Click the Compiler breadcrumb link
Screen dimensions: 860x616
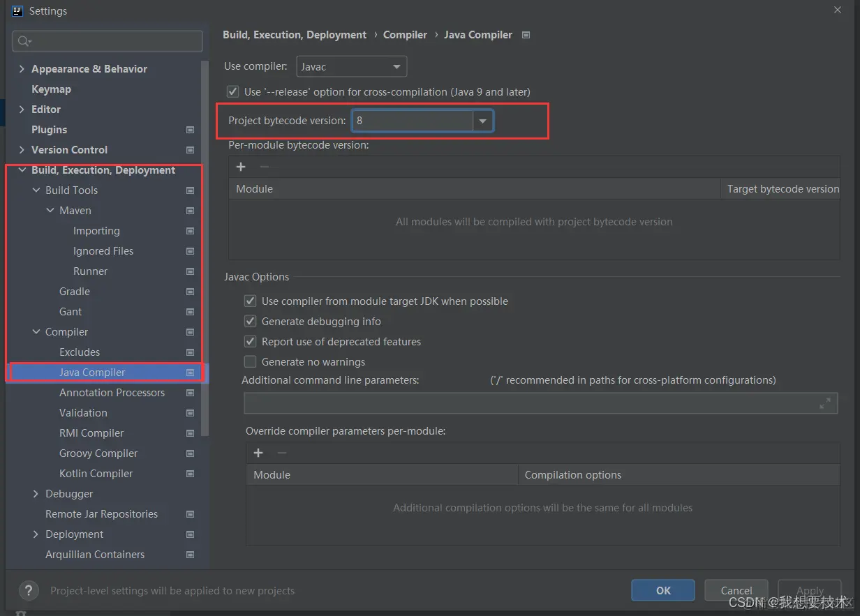405,35
